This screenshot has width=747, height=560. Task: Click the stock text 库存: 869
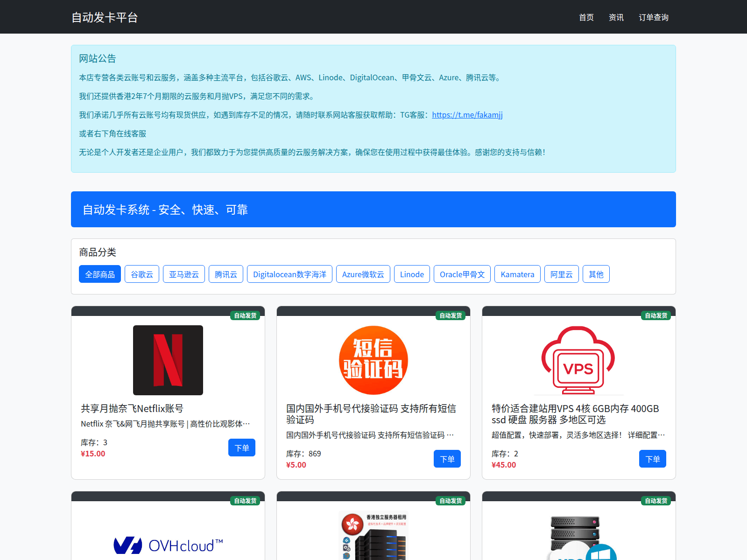click(303, 454)
